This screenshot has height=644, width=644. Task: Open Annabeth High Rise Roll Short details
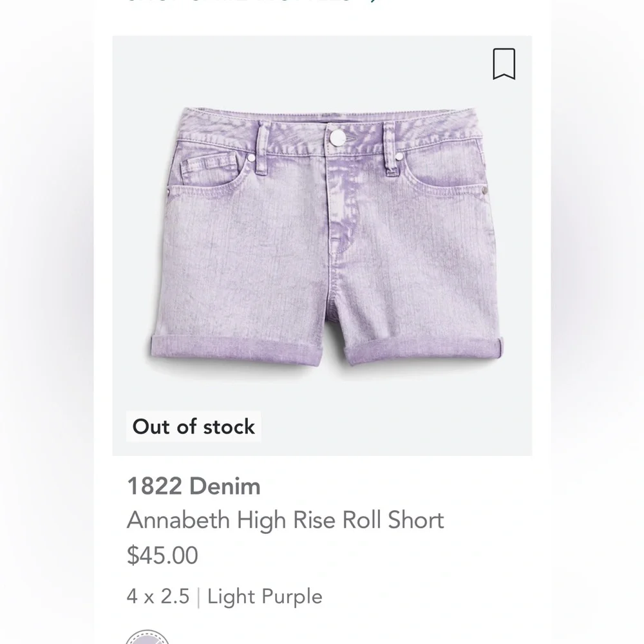pos(286,519)
